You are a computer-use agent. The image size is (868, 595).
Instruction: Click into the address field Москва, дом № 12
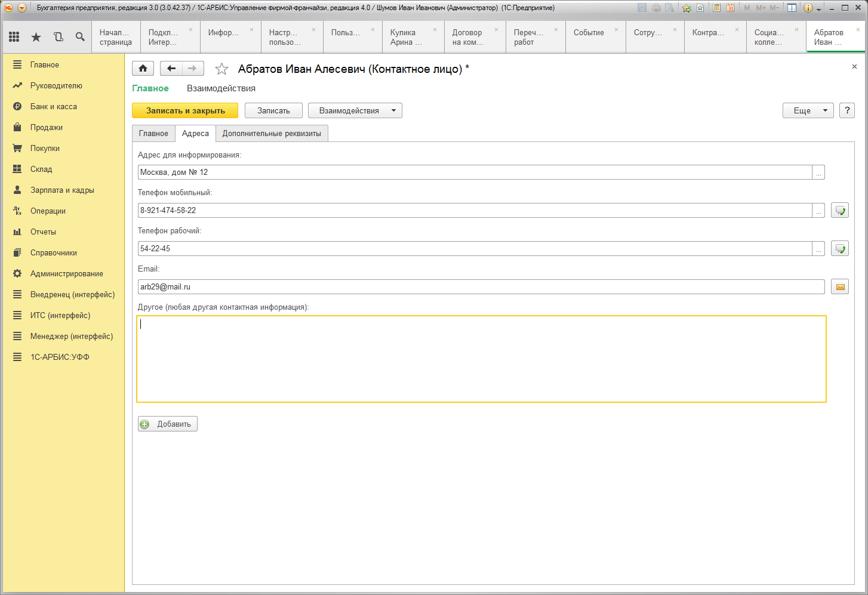coord(475,172)
